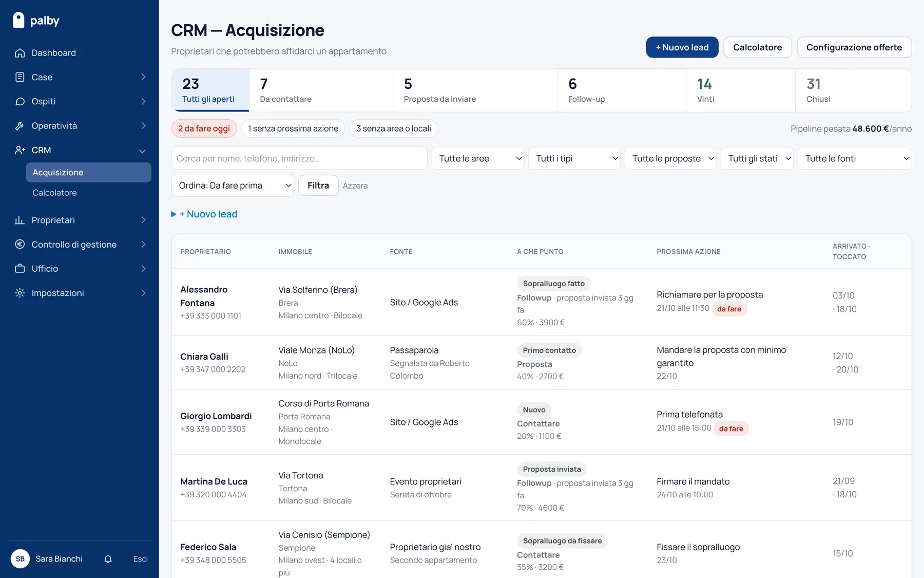This screenshot has height=578, width=924.
Task: Click the CRM person-plus icon
Action: [x=20, y=150]
